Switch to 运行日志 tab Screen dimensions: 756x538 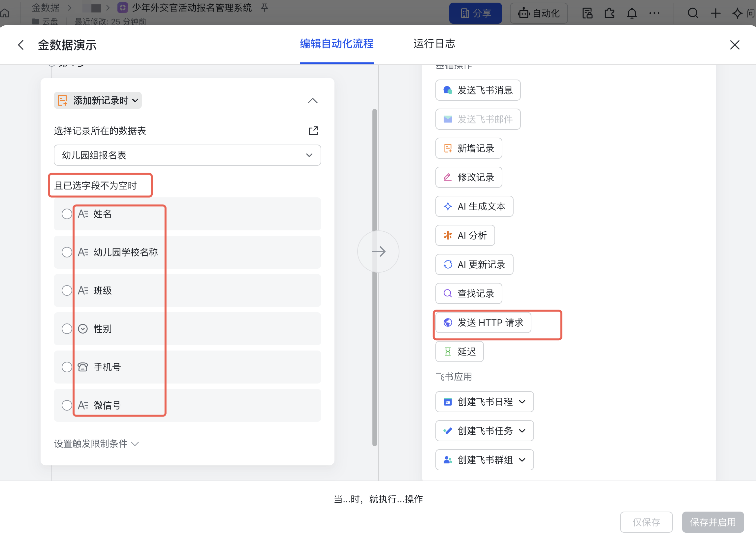(434, 43)
